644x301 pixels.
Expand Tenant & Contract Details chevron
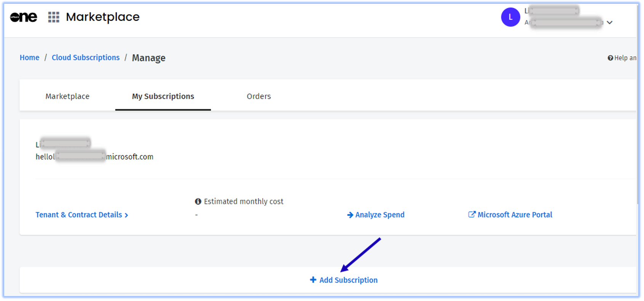(126, 215)
